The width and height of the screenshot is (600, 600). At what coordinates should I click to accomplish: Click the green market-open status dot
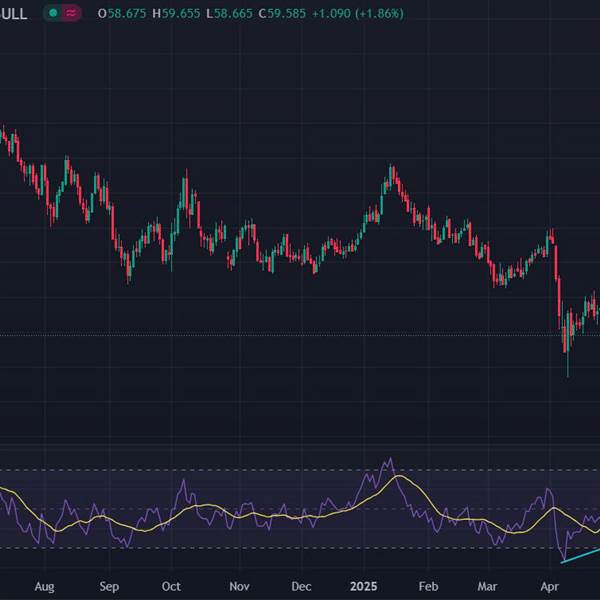pyautogui.click(x=53, y=13)
